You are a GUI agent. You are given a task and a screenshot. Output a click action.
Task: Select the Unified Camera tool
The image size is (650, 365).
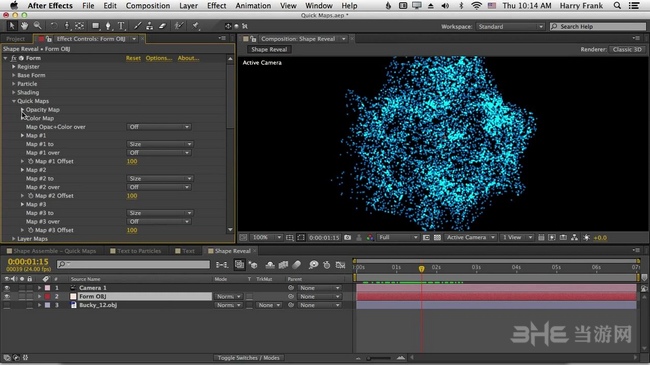(x=67, y=26)
